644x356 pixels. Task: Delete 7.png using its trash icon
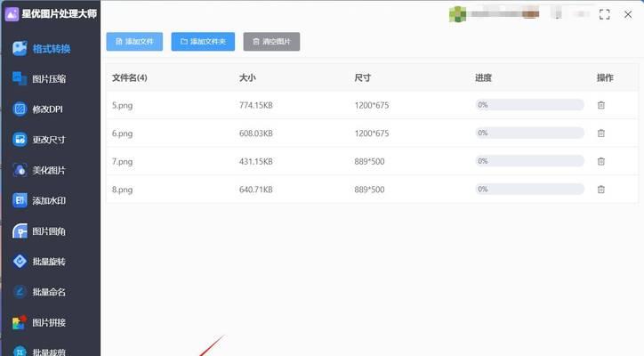[601, 161]
